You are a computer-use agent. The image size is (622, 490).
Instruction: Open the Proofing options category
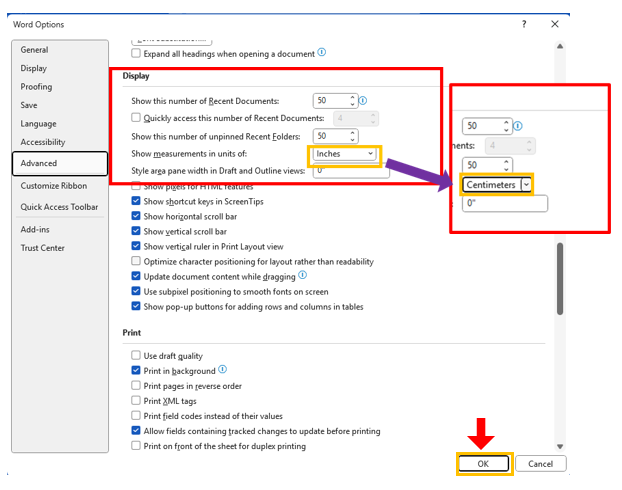click(36, 87)
